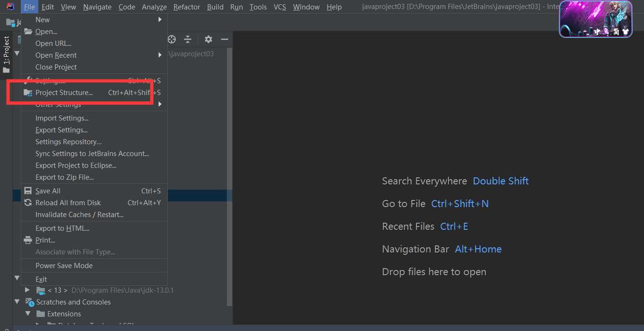
Task: Click the Collapse All icon in Project panel
Action: (188, 39)
